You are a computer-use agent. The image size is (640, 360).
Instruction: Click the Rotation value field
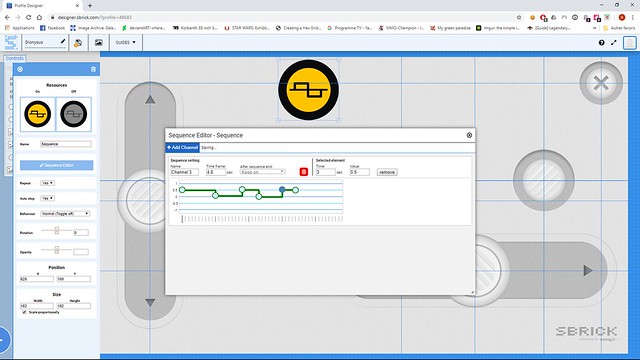pos(81,233)
